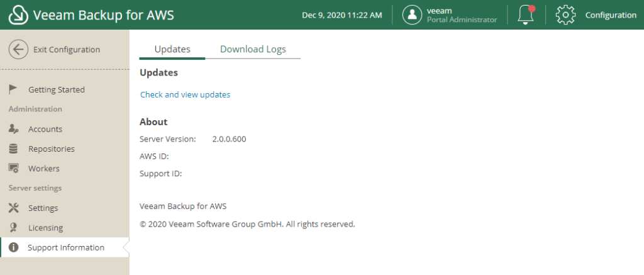
Task: Click the Veeam cloud logo icon
Action: [18, 15]
